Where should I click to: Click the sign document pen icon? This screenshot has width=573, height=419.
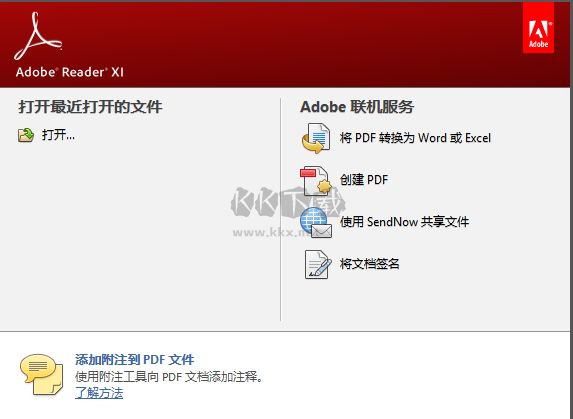[x=318, y=264]
